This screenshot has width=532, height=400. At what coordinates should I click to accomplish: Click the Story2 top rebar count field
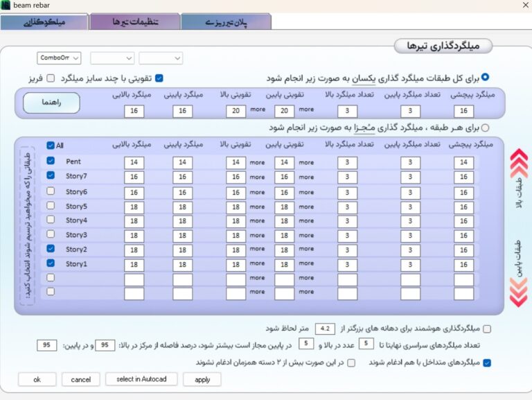tap(348, 250)
